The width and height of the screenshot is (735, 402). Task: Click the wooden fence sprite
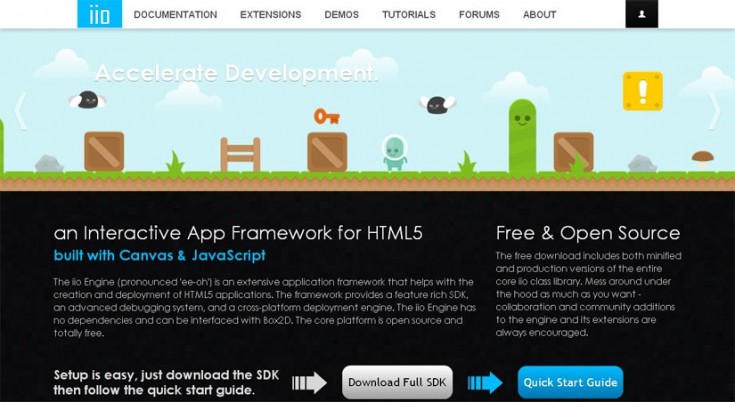[240, 154]
